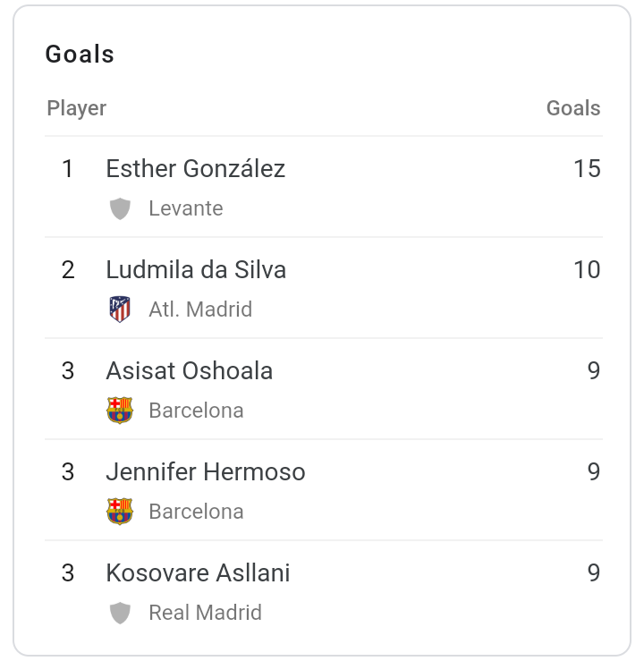The width and height of the screenshot is (644, 661).
Task: Click the Atl. Madrid team label
Action: (200, 309)
